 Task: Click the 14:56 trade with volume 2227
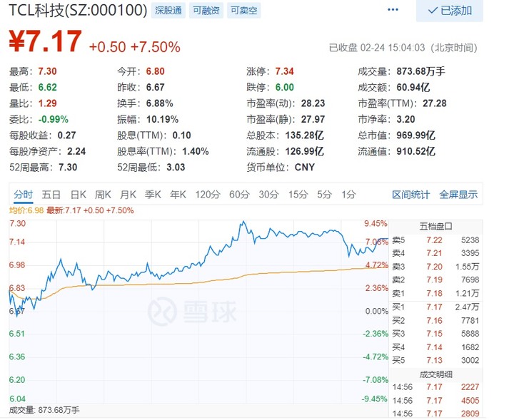coord(435,387)
